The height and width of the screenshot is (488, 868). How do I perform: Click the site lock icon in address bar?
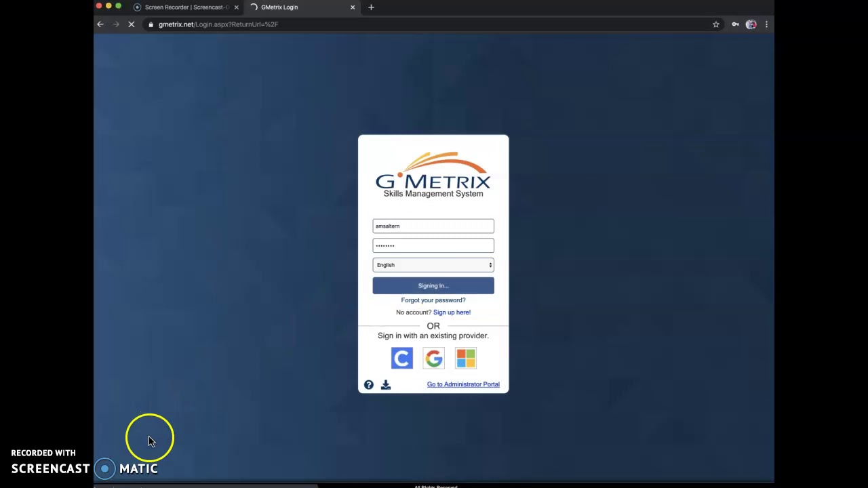(x=151, y=24)
